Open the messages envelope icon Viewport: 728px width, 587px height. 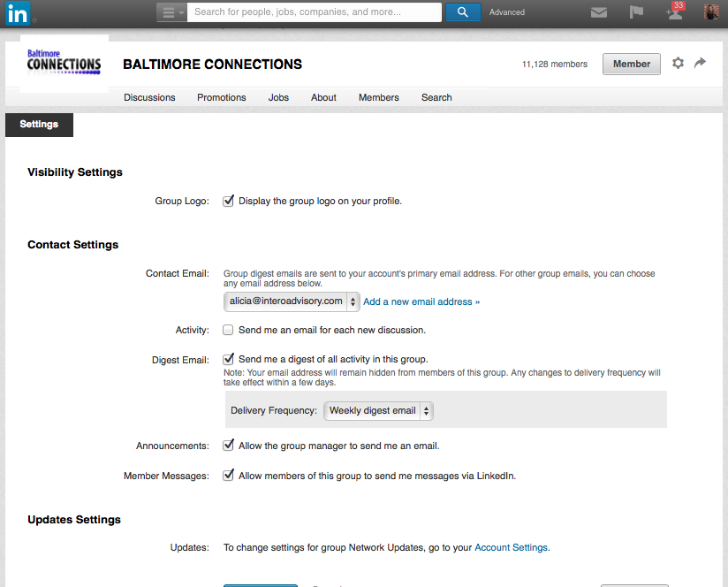pos(599,12)
